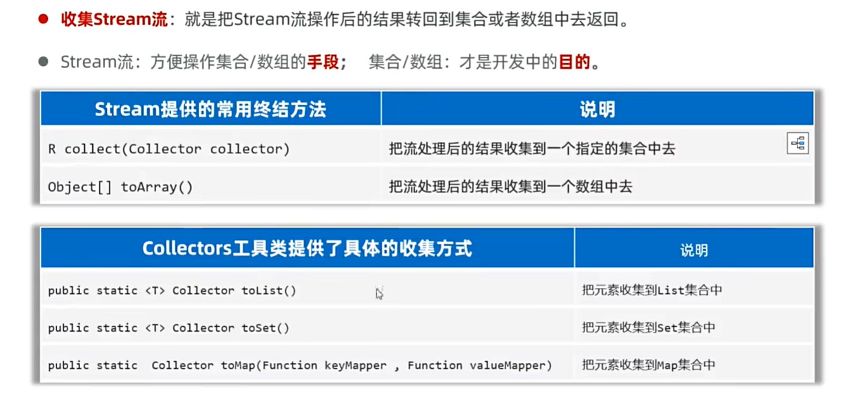This screenshot has width=868, height=409.
Task: Click the 'Stream提供的常用终结方法' table header
Action: tap(211, 109)
